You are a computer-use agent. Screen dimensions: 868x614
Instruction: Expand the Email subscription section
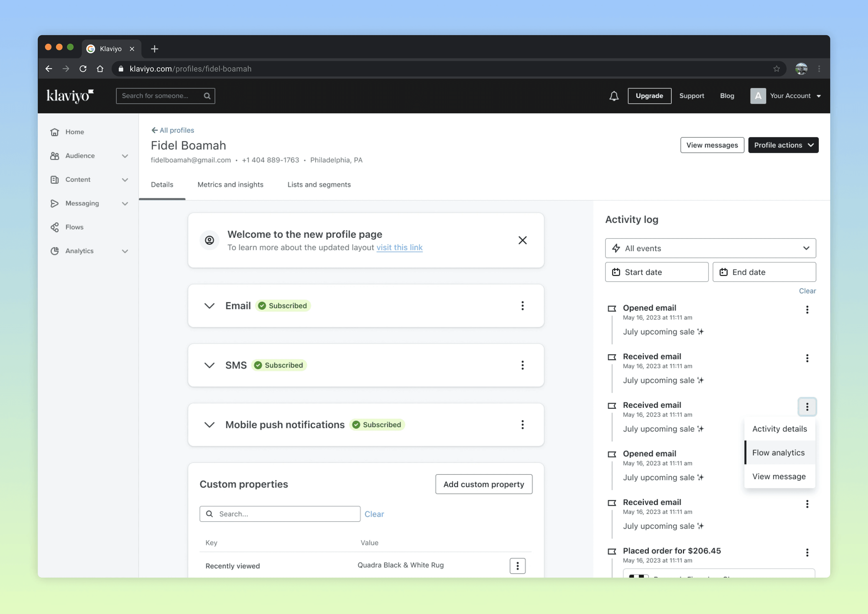(210, 306)
